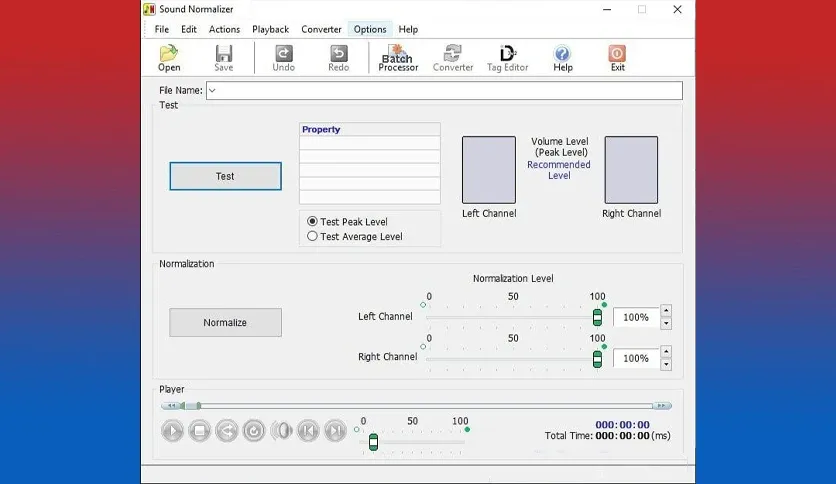Click the Right Channel normalization slider handle
The image size is (836, 484).
(597, 359)
